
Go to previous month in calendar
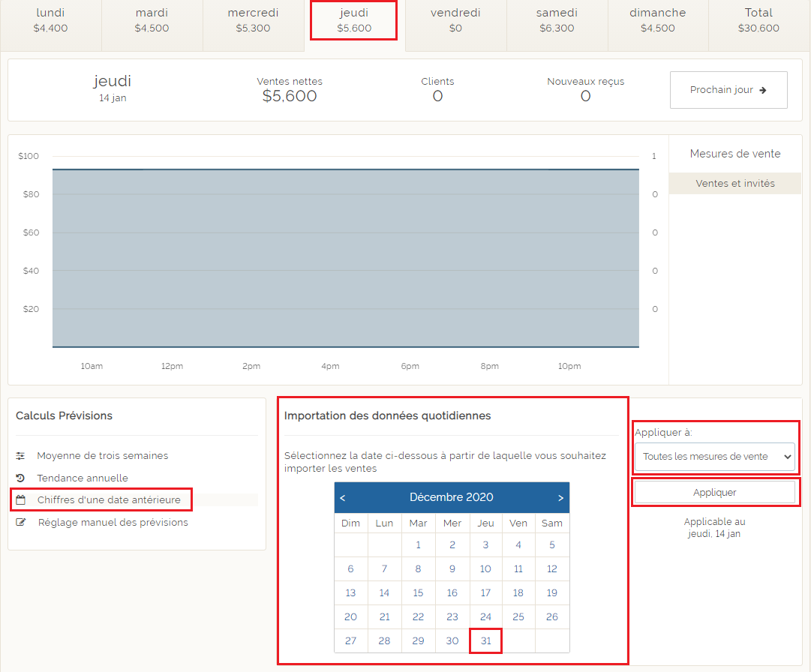coord(343,497)
